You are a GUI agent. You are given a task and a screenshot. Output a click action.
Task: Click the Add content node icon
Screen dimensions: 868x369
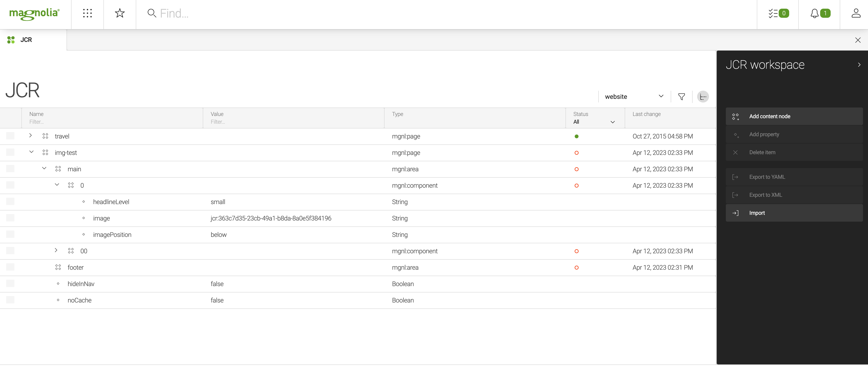pyautogui.click(x=735, y=116)
